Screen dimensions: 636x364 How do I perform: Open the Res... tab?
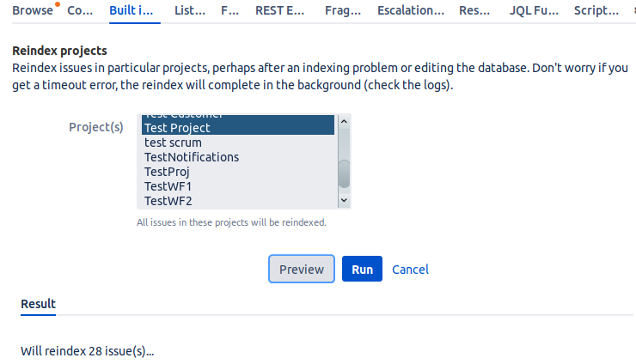474,11
